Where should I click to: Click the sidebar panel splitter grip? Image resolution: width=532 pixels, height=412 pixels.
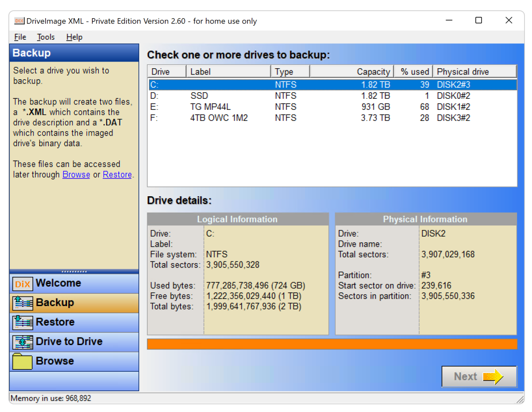pyautogui.click(x=74, y=271)
